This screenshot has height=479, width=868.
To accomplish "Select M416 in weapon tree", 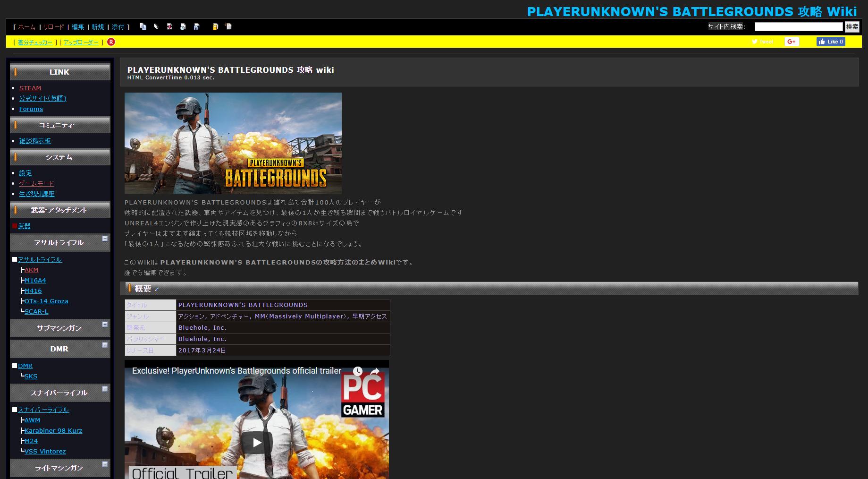I will click(x=33, y=291).
